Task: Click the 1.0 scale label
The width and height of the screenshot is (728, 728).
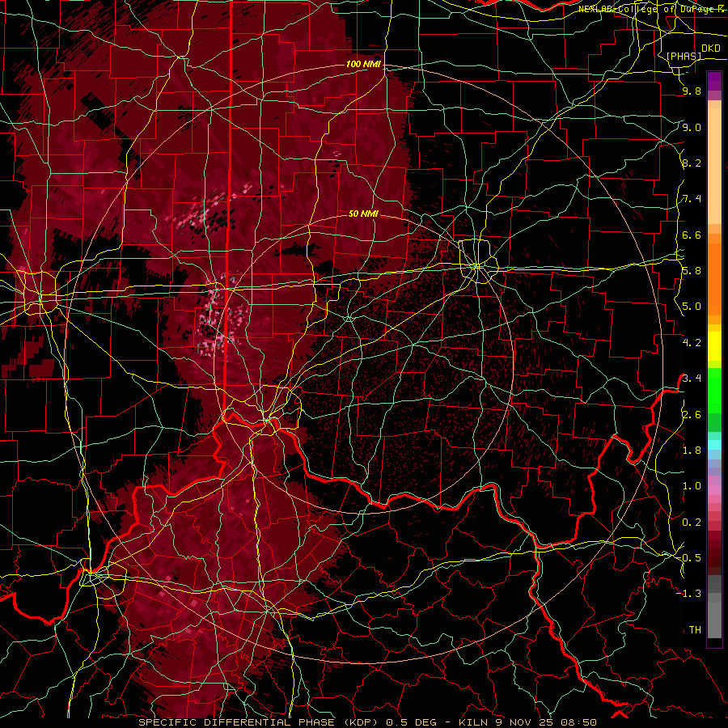Action: 692,486
